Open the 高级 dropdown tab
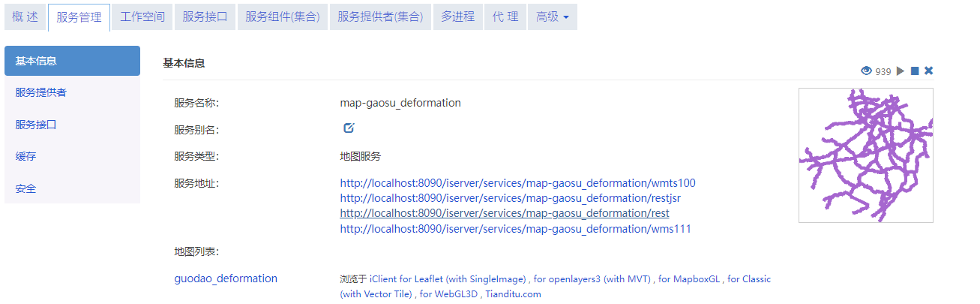 pos(553,17)
